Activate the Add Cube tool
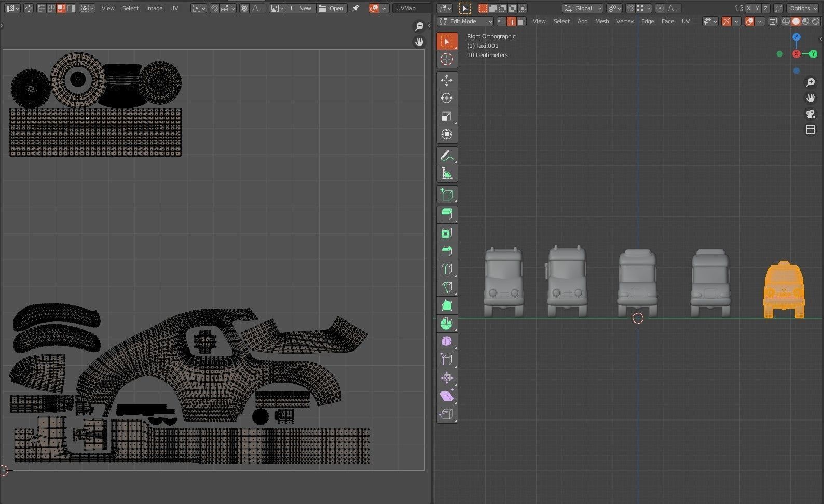The height and width of the screenshot is (504, 824). pos(447,194)
